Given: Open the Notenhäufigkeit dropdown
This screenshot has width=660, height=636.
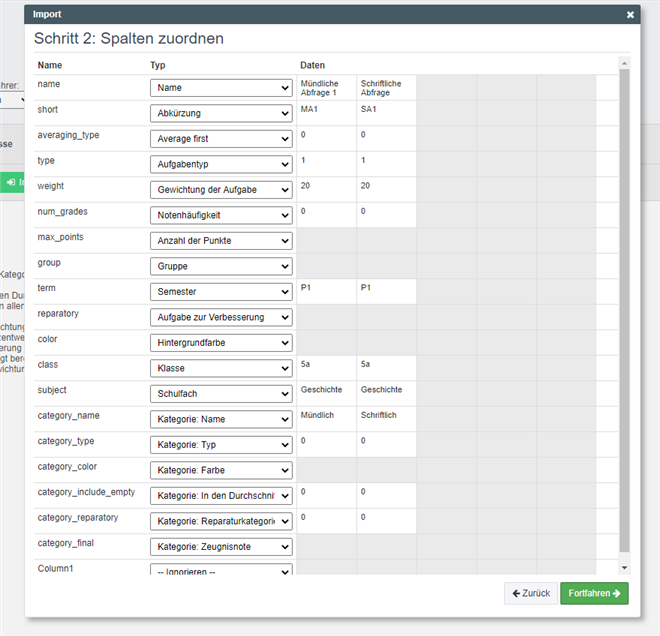Looking at the screenshot, I should (221, 215).
